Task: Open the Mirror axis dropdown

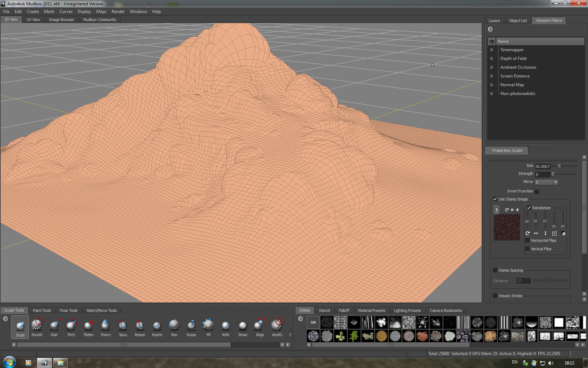Action: click(555, 182)
